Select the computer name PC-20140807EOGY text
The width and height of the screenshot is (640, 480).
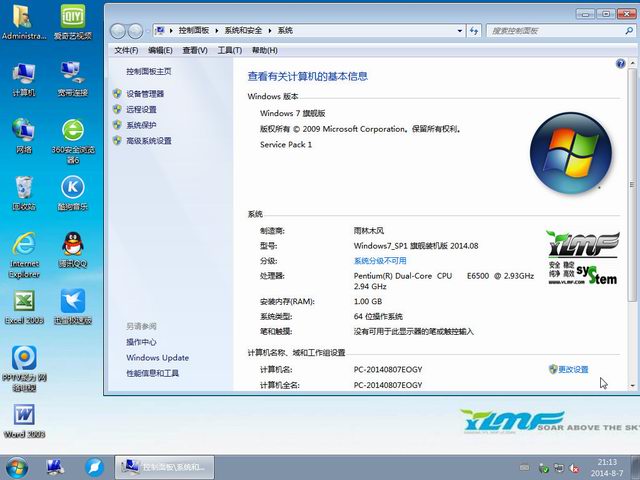click(388, 369)
